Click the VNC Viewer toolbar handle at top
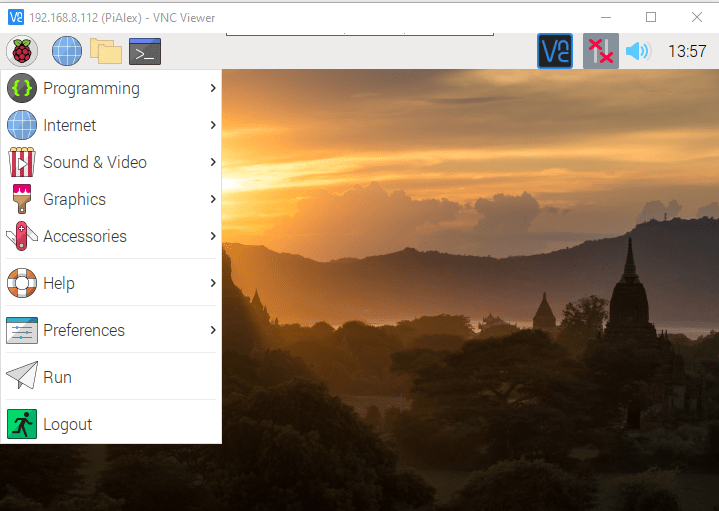This screenshot has height=511, width=719. coord(360,34)
